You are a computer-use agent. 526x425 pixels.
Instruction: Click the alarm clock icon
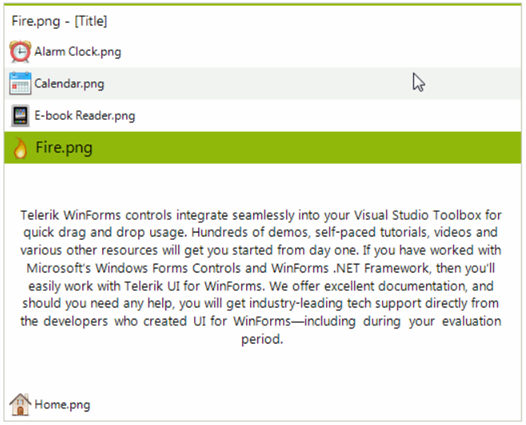click(20, 51)
